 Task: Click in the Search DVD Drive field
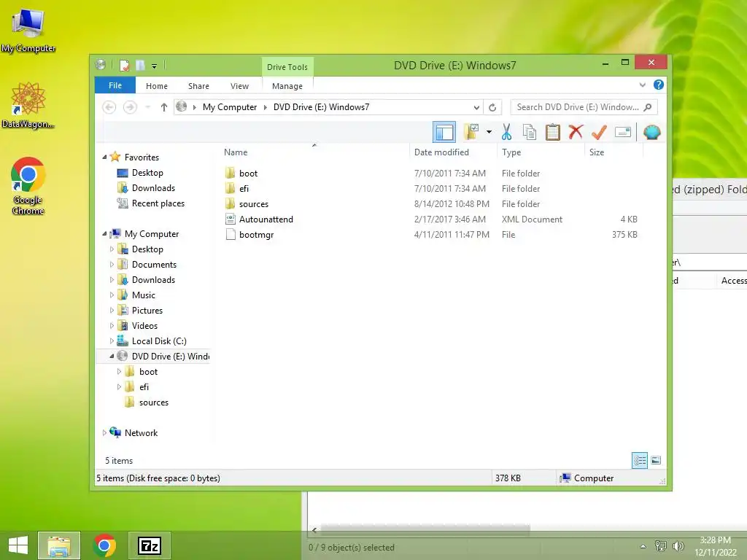584,107
